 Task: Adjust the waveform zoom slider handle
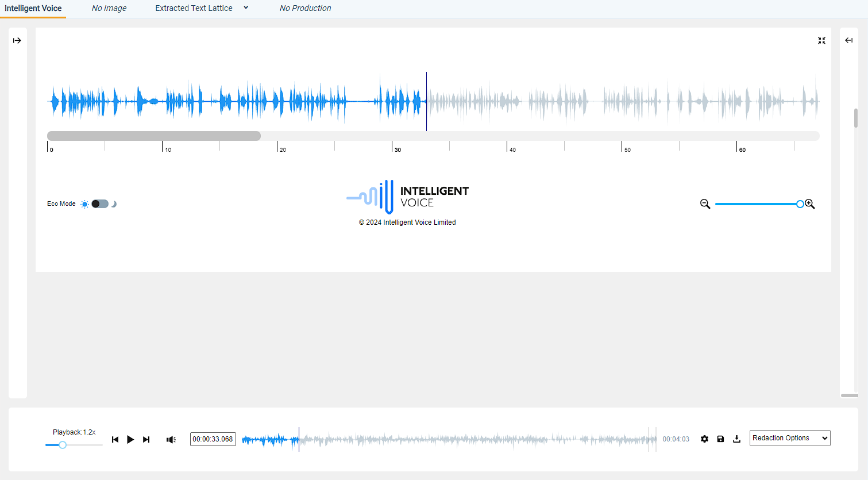point(800,203)
